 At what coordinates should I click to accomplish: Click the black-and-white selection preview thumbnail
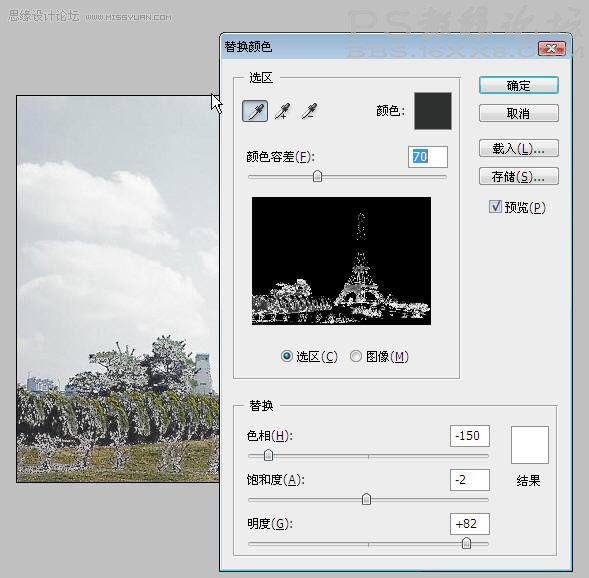point(341,261)
